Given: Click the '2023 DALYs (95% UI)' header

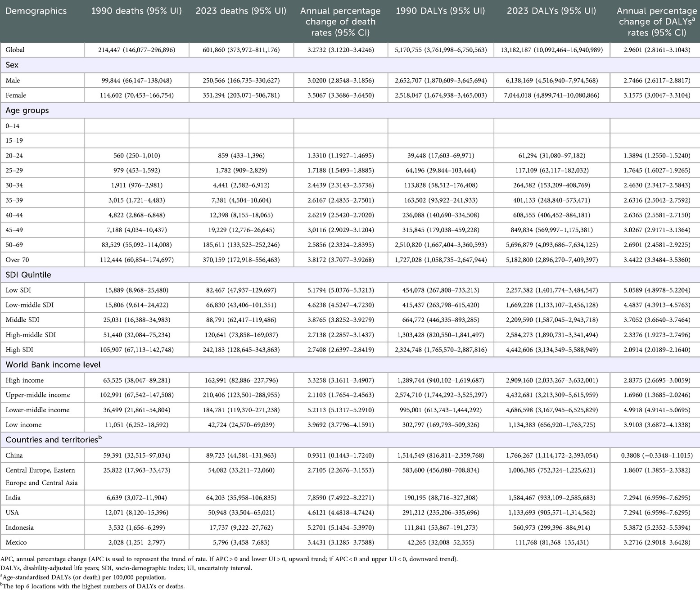Looking at the screenshot, I should [551, 11].
